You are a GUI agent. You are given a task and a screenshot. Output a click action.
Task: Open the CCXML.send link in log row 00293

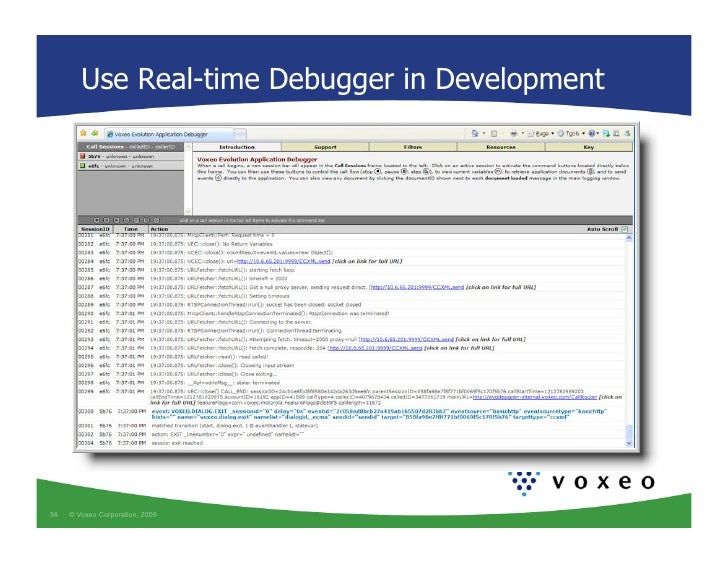coord(406,339)
